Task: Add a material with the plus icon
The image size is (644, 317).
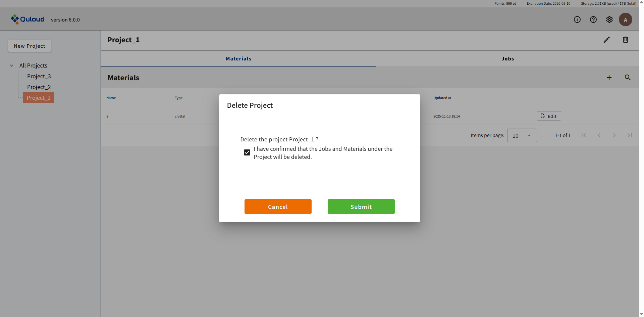Action: 609,78
